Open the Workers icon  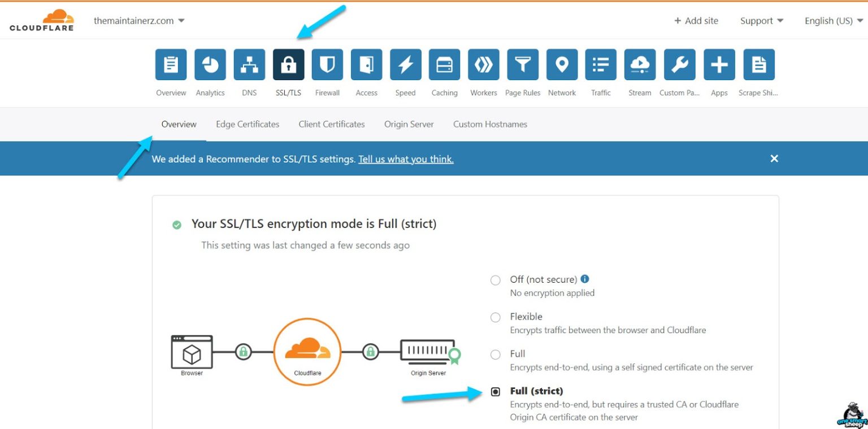(484, 65)
